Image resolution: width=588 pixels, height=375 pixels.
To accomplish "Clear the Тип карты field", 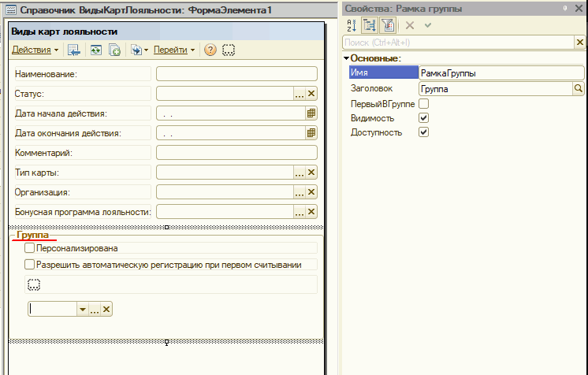I will coord(311,173).
